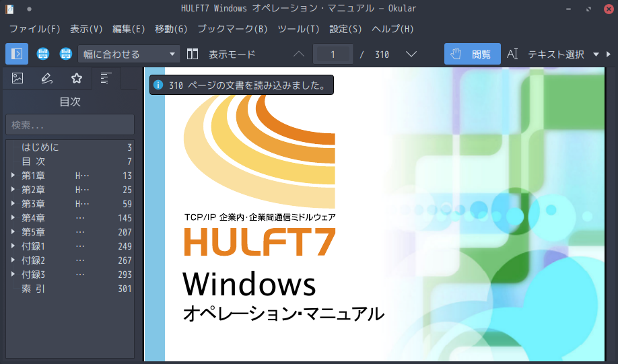Switch to table of contents sidebar tab
The height and width of the screenshot is (364, 618).
106,78
